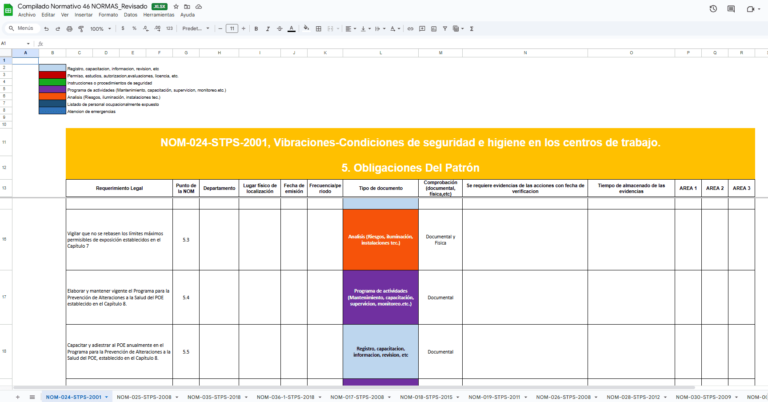This screenshot has width=768, height=402.
Task: Click the undo icon in toolbar
Action: pyautogui.click(x=44, y=29)
